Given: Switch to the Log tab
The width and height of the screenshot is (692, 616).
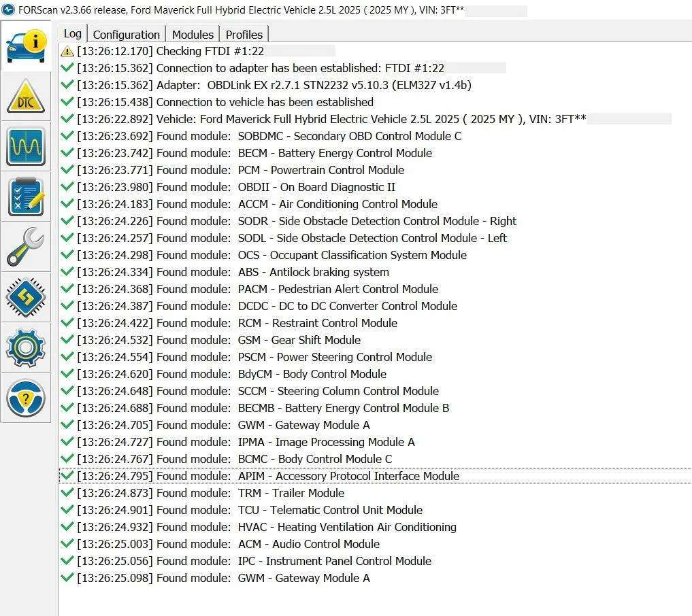Looking at the screenshot, I should (x=72, y=33).
